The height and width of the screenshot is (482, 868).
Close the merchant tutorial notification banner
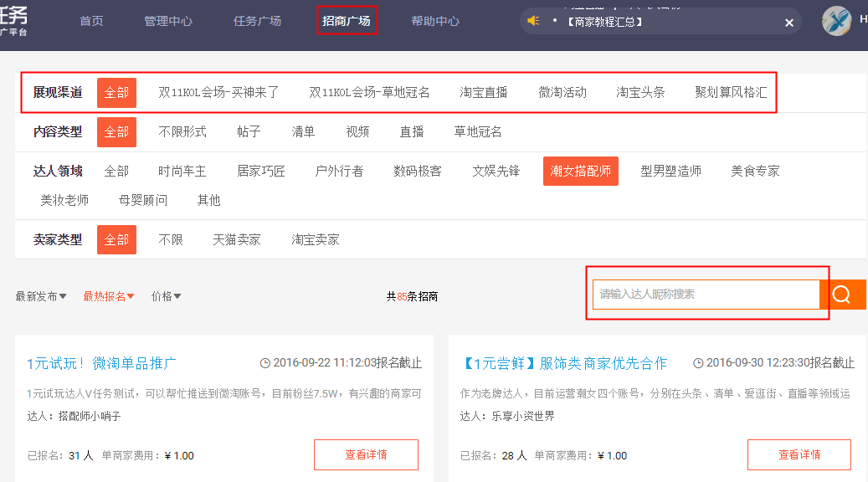[788, 23]
